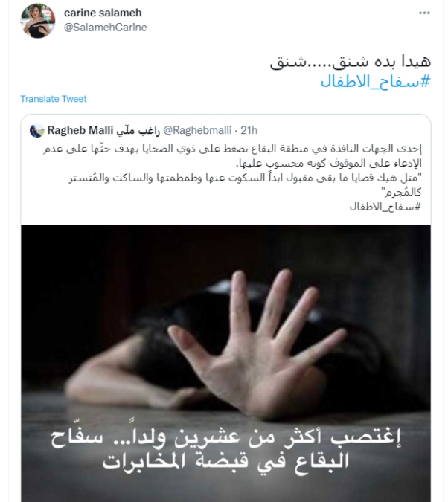This screenshot has height=502, width=448.
Task: Click the Translate Tweet link
Action: [54, 99]
